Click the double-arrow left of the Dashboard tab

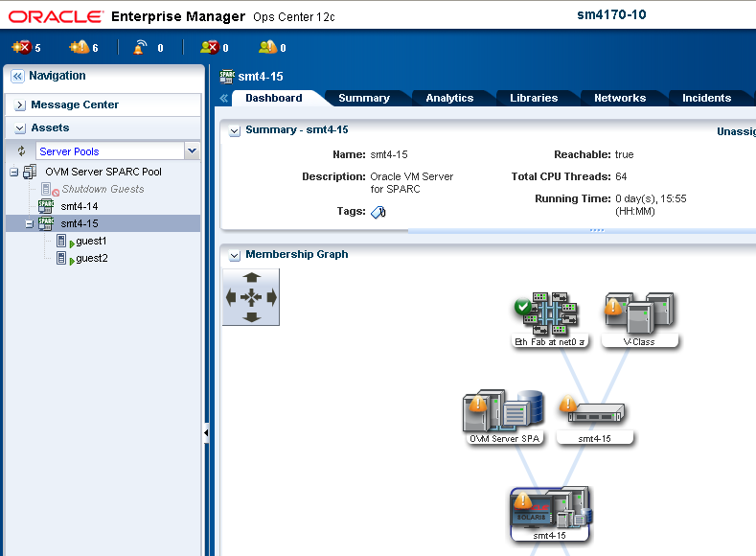(x=223, y=99)
